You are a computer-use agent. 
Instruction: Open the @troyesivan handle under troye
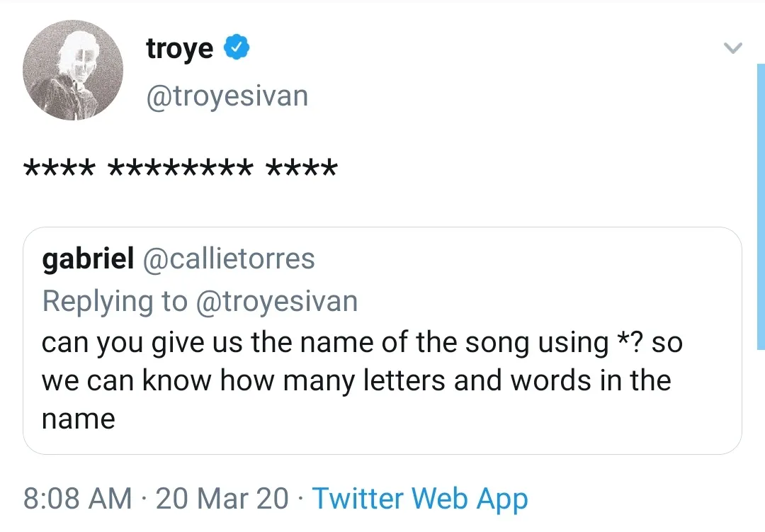point(227,96)
